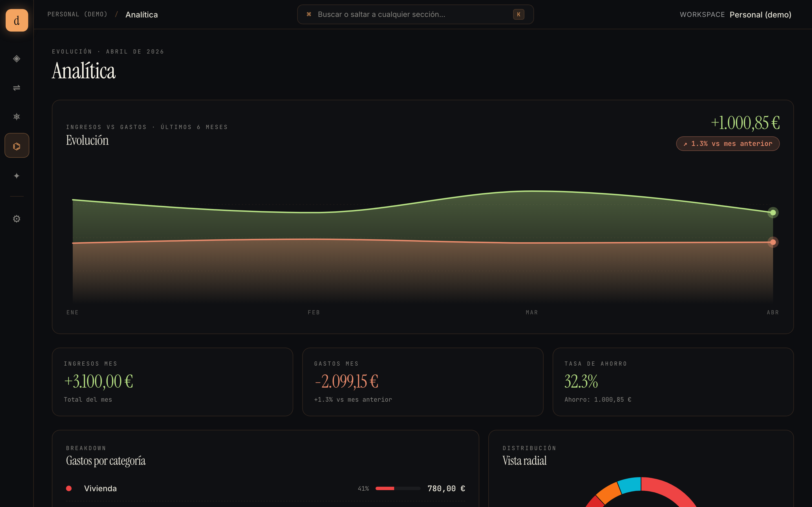Click the ship's wheel icon in the sidebar
The width and height of the screenshot is (812, 507).
[16, 116]
